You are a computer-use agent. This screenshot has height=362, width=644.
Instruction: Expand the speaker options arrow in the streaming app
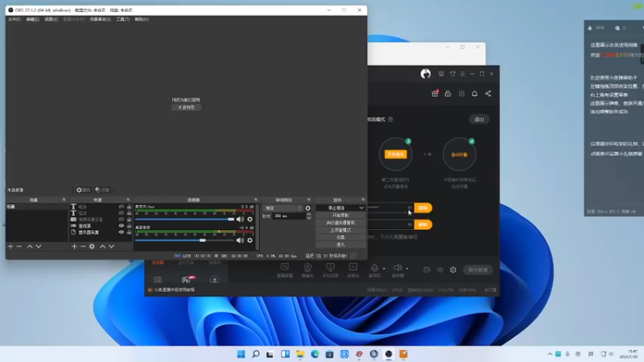[407, 269]
